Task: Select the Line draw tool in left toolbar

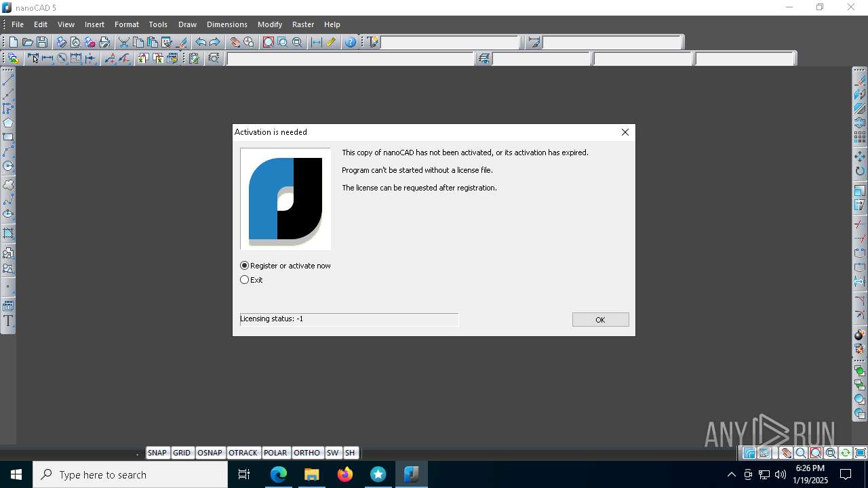Action: coord(8,80)
